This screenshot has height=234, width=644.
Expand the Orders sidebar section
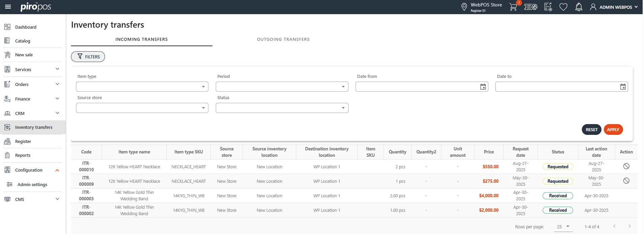pyautogui.click(x=57, y=84)
